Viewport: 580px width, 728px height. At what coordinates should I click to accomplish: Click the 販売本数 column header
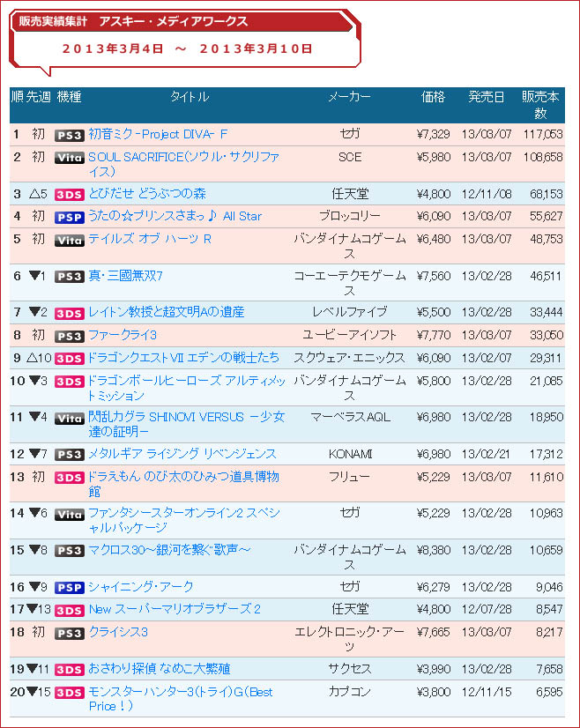pos(540,105)
